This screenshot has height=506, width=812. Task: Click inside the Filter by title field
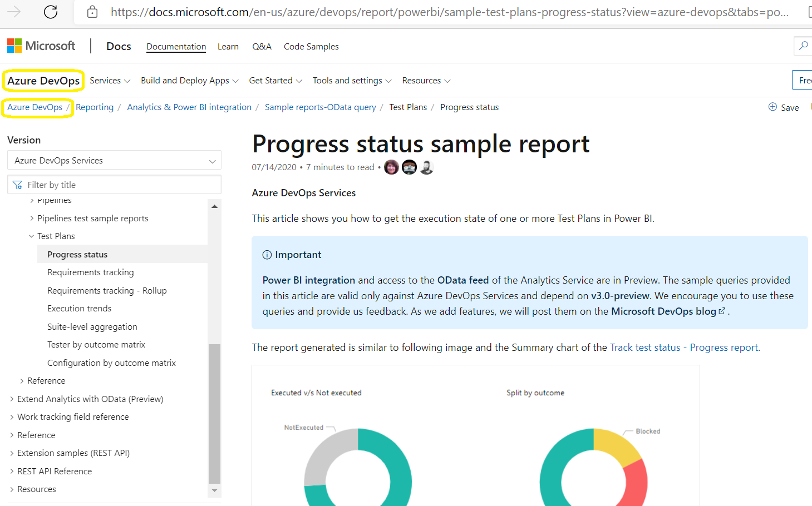pos(111,184)
